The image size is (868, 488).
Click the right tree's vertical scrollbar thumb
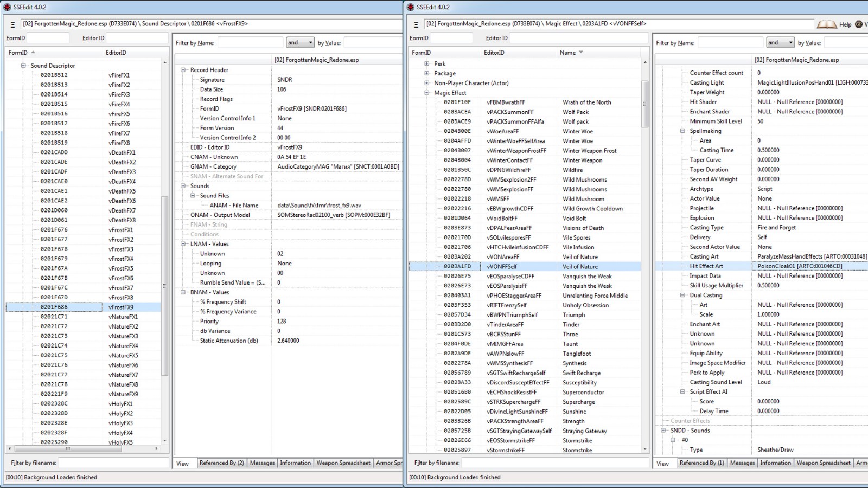pyautogui.click(x=644, y=104)
